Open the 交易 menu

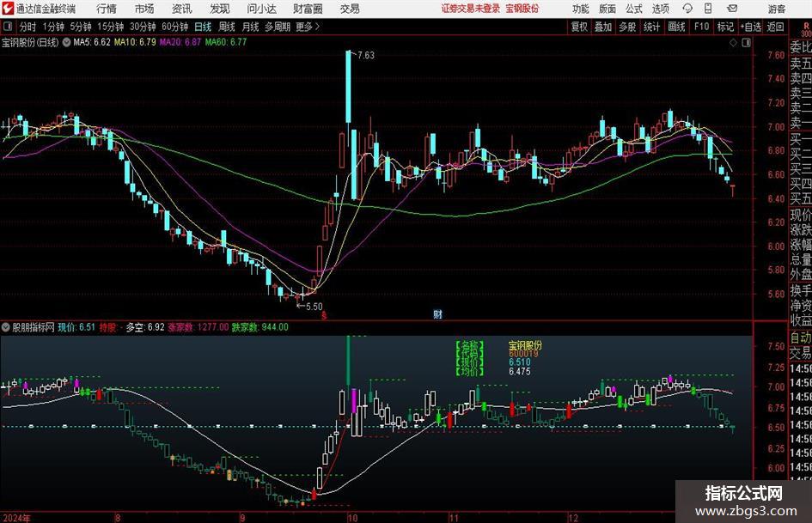click(x=350, y=9)
